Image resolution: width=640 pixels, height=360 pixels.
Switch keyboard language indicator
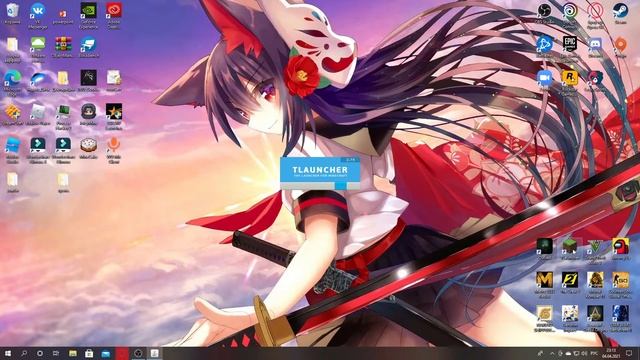point(594,353)
